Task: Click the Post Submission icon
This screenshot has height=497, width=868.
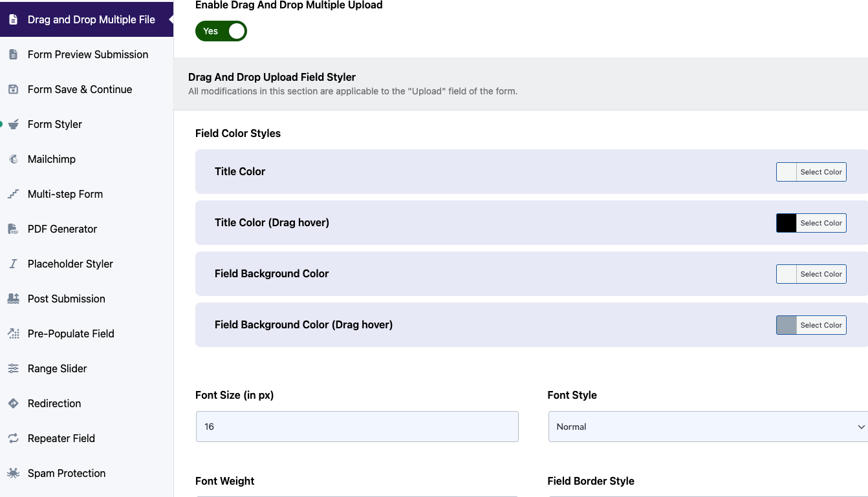Action: click(x=13, y=299)
